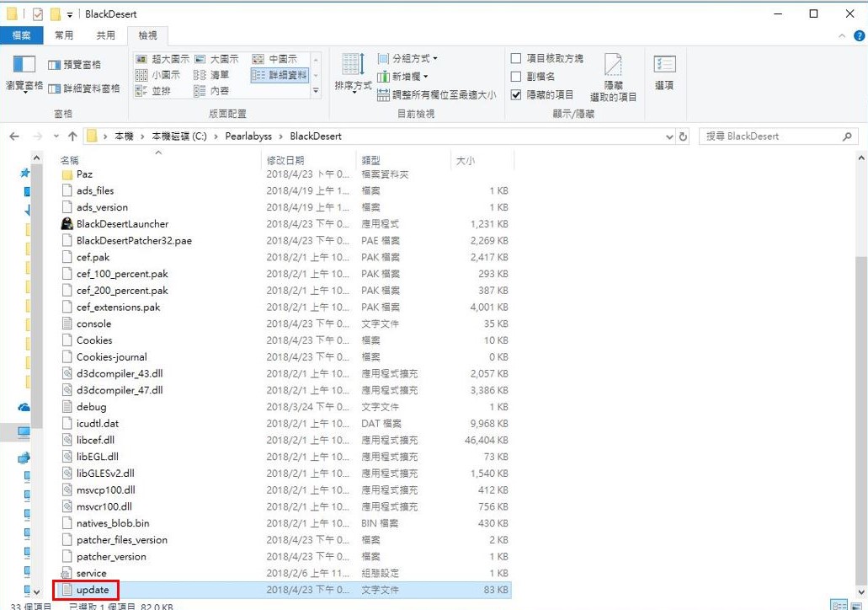The height and width of the screenshot is (610, 868).
Task: Size all columns to fit
Action: (437, 94)
